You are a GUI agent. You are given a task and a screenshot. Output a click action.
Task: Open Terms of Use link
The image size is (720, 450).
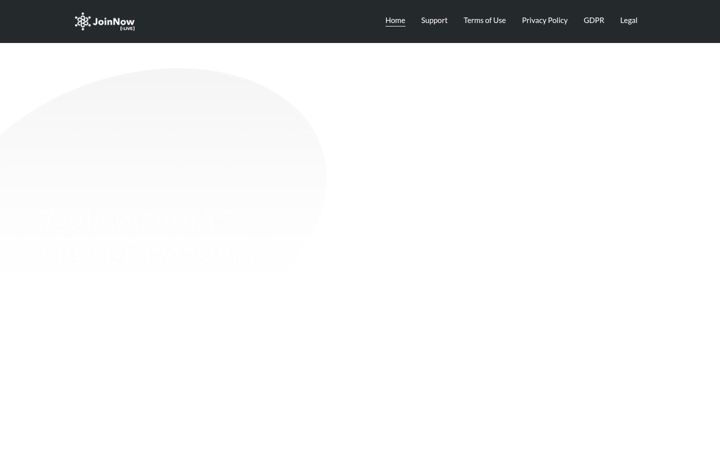tap(484, 20)
